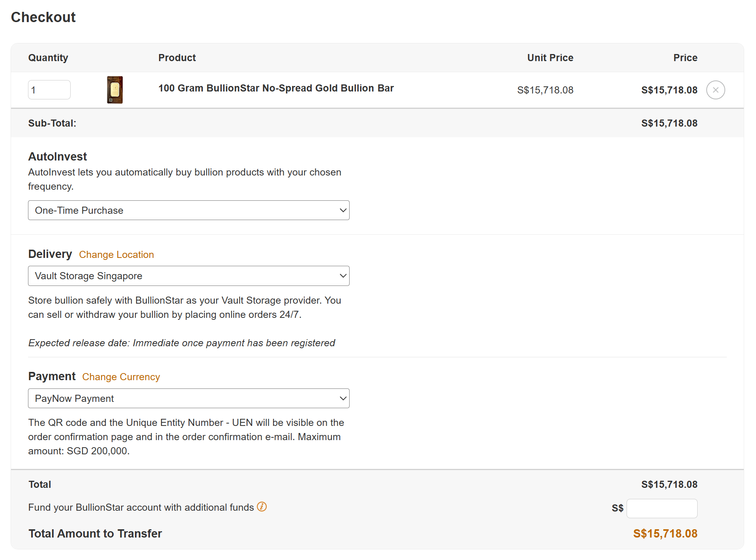The image size is (756, 560).
Task: Click the Quantity column header
Action: 48,58
